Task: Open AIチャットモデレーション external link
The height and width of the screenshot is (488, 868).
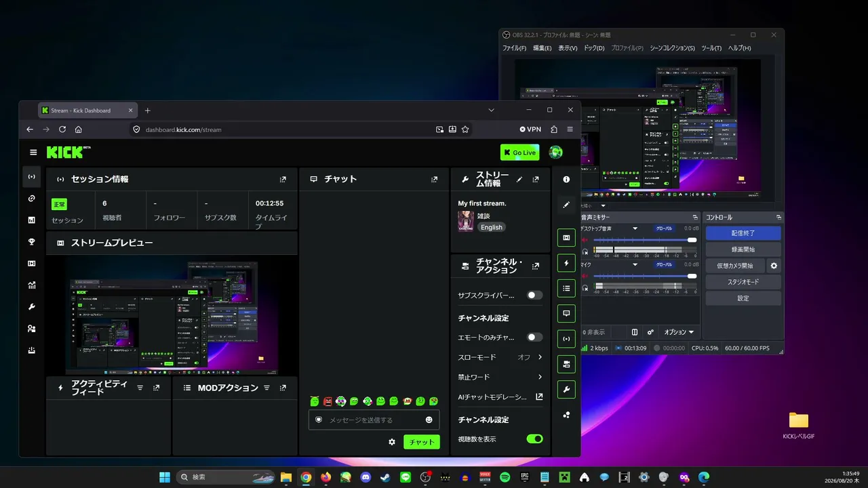Action: click(x=539, y=397)
